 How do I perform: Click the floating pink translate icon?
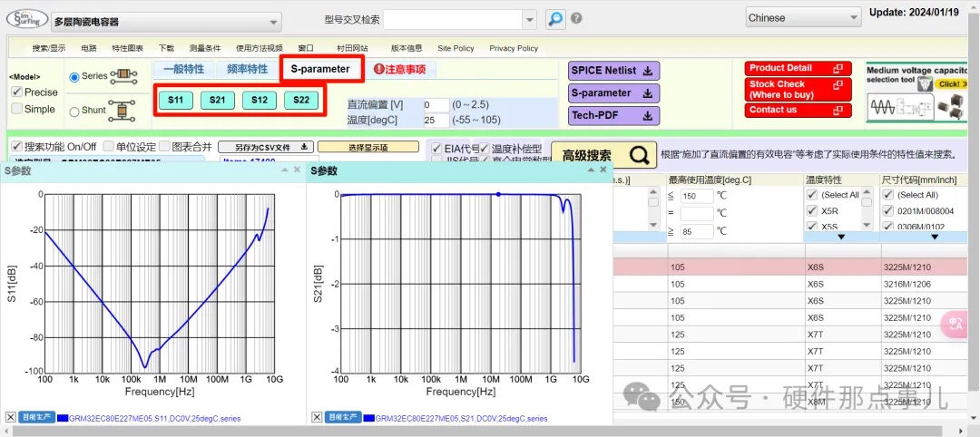coord(955,324)
